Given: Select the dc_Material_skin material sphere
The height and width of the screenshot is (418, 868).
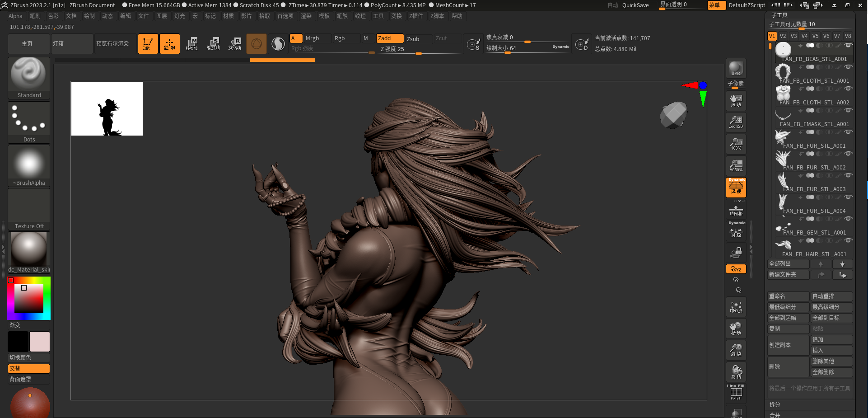Looking at the screenshot, I should click(x=28, y=249).
